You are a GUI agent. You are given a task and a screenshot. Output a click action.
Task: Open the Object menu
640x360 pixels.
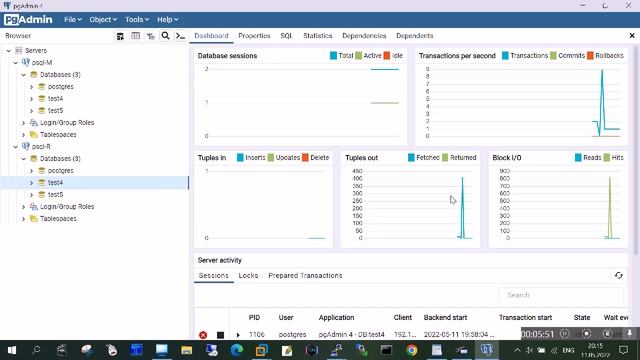tap(103, 20)
